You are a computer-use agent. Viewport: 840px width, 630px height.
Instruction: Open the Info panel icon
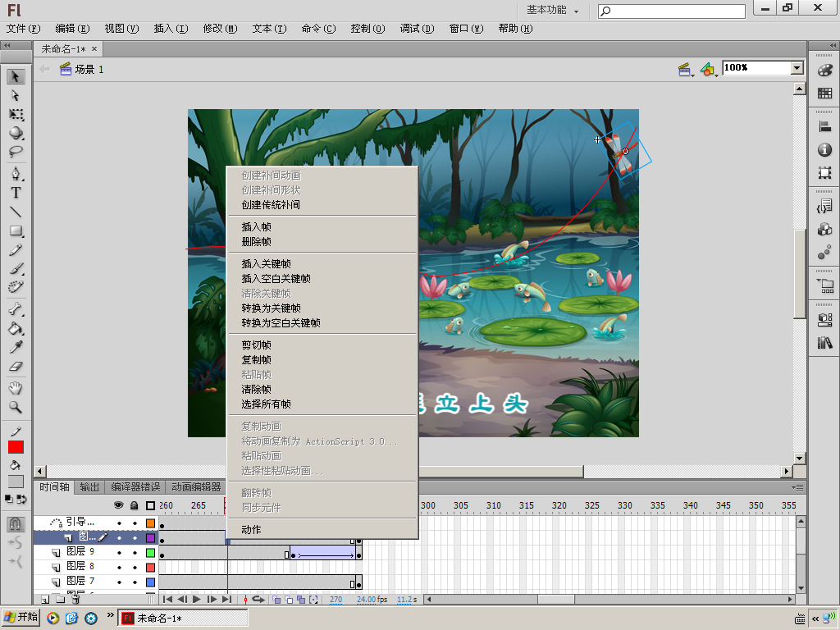(825, 150)
